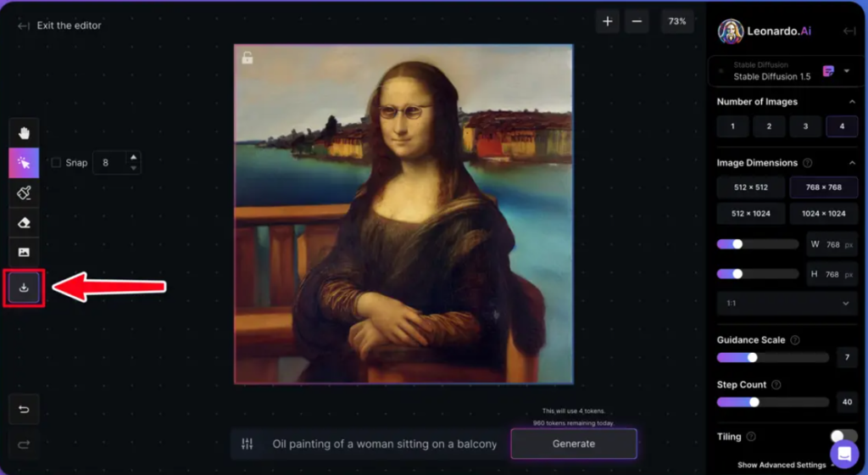Viewport: 868px width, 475px height.
Task: Click Exit the editor
Action: [60, 25]
